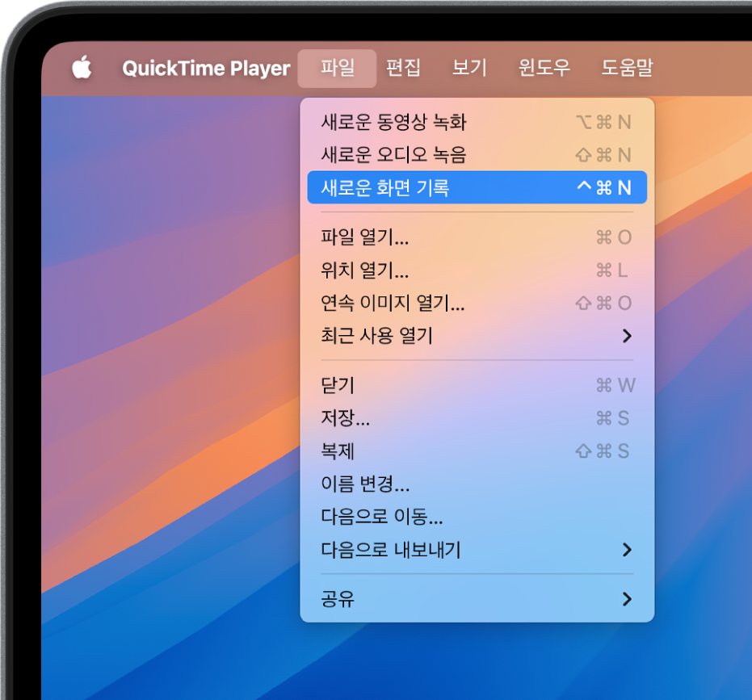Open the 편집 menu
Screen dimensions: 752x700
tap(403, 68)
